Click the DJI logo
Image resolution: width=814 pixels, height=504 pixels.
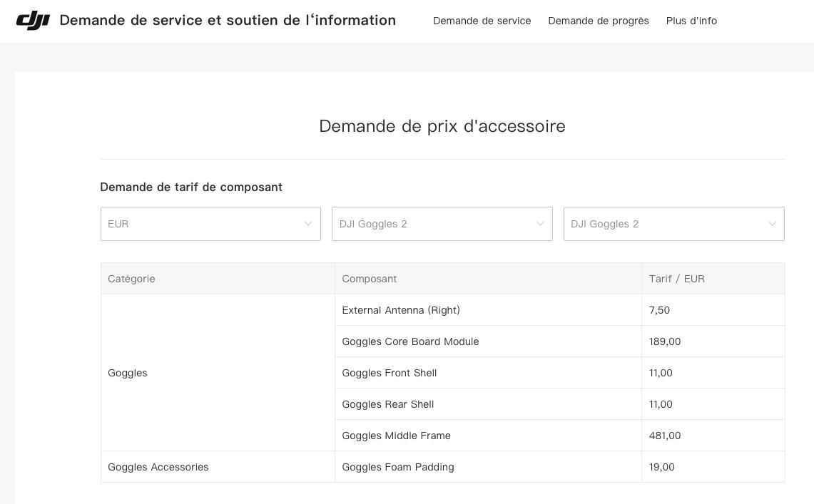click(34, 20)
